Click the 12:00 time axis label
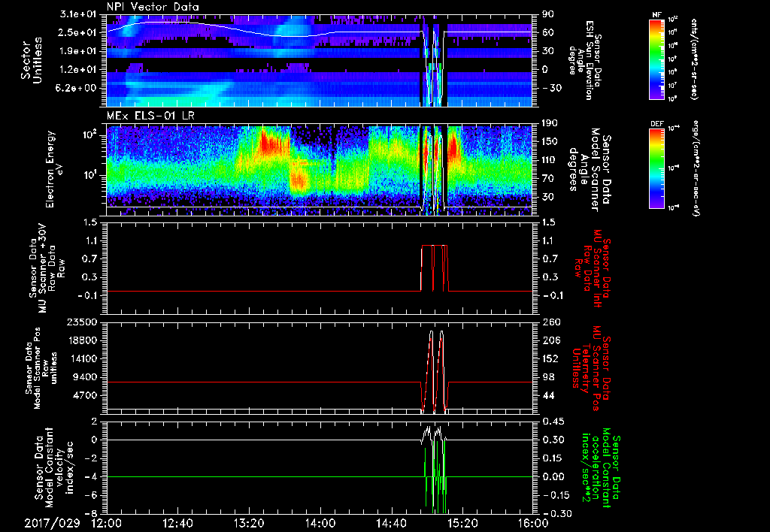The height and width of the screenshot is (532, 770). click(107, 523)
